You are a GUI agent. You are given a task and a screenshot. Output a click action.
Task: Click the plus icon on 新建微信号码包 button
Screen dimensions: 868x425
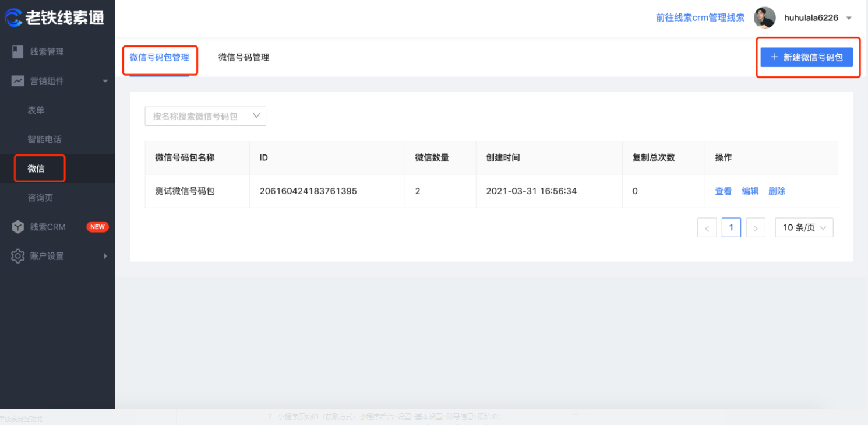pyautogui.click(x=774, y=57)
